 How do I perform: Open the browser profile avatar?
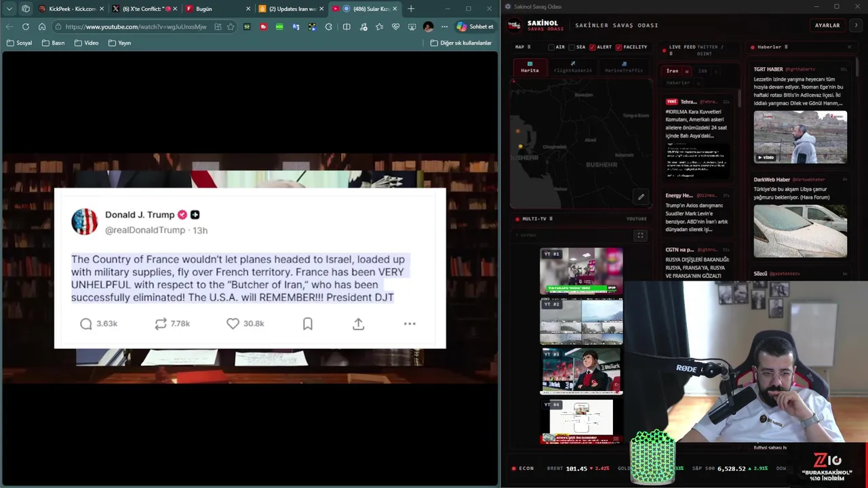[428, 26]
